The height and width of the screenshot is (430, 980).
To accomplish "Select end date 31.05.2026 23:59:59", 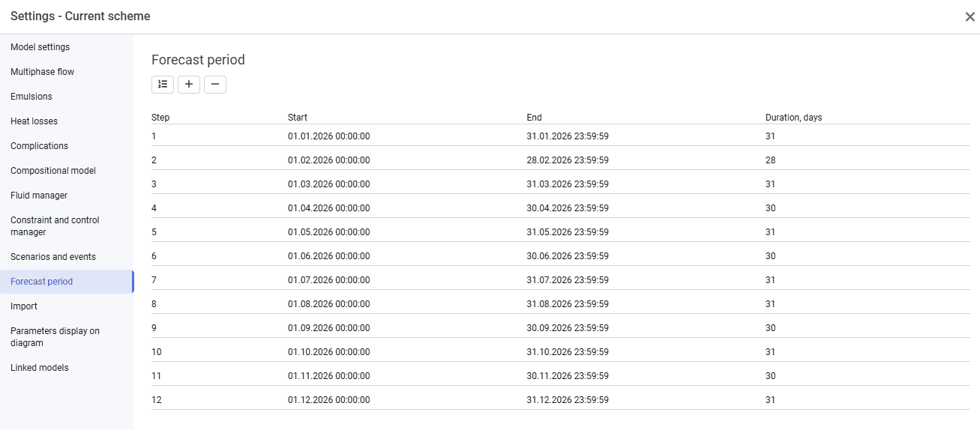I will pos(568,232).
